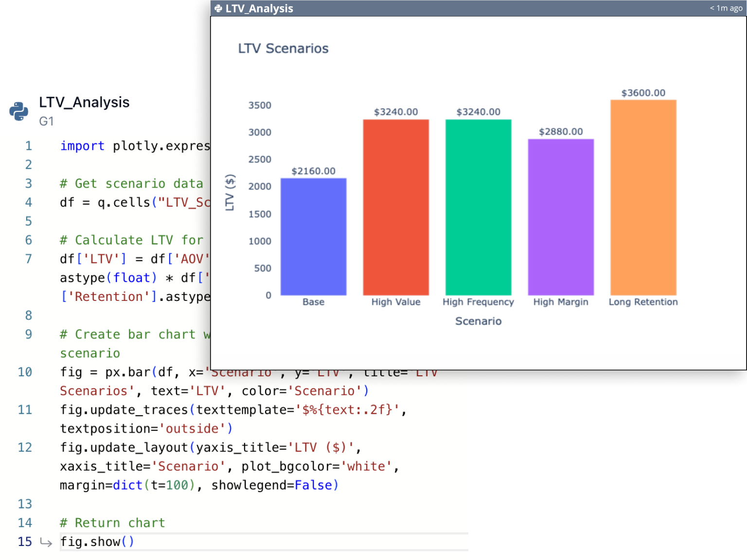This screenshot has height=560, width=747.
Task: Open the G1 cell reference under the title
Action: point(47,122)
